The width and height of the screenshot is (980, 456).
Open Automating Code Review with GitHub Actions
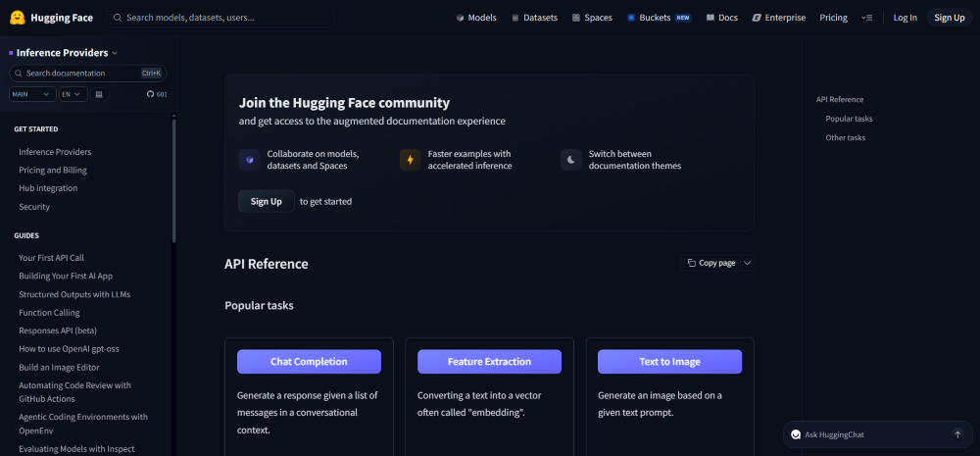75,392
